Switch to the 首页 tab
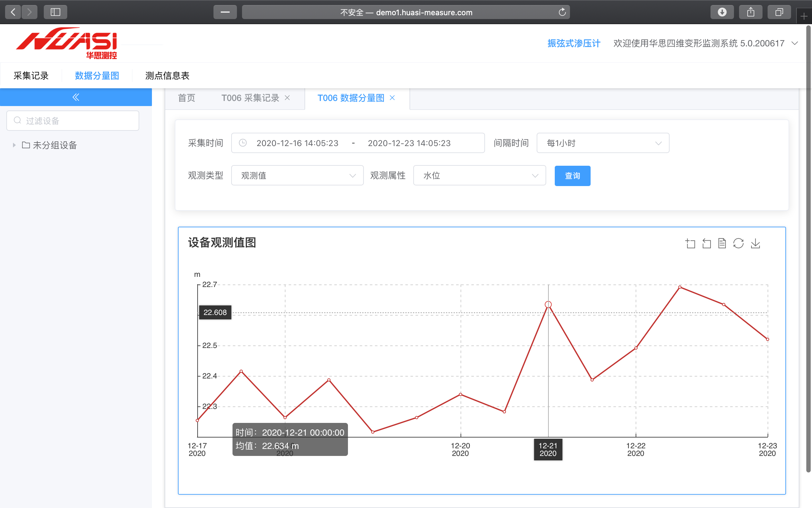 186,98
